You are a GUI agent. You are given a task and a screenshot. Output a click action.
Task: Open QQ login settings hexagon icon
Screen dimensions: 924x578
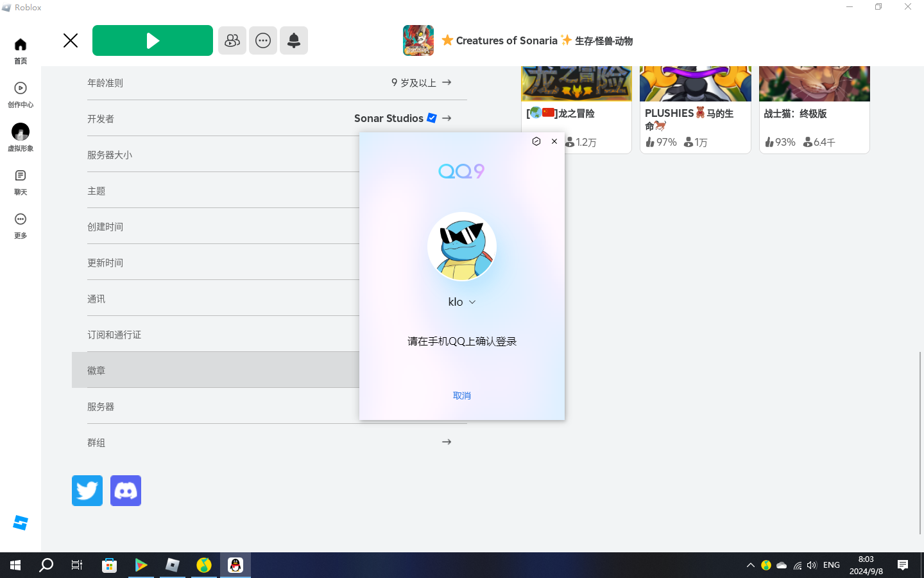coord(536,141)
